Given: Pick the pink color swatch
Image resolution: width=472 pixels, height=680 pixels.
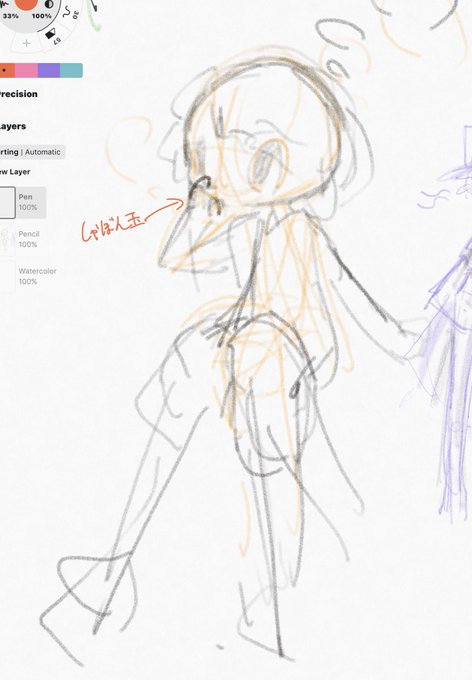Looking at the screenshot, I should 26,70.
